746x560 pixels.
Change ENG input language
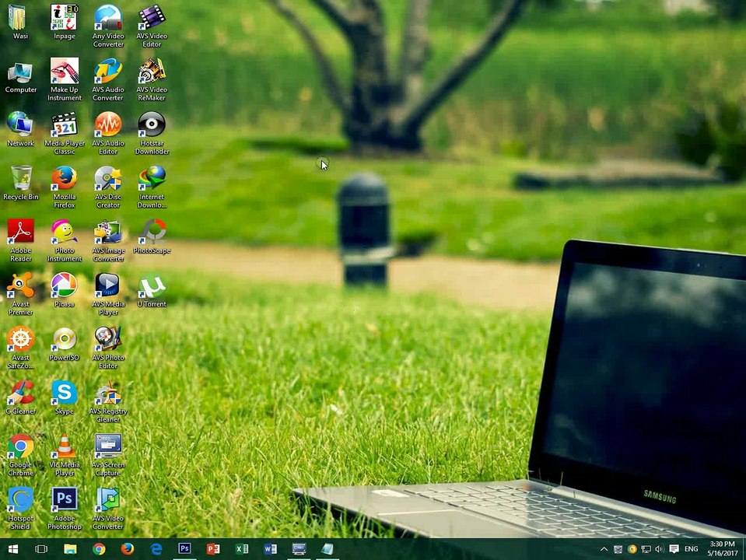[x=692, y=549]
